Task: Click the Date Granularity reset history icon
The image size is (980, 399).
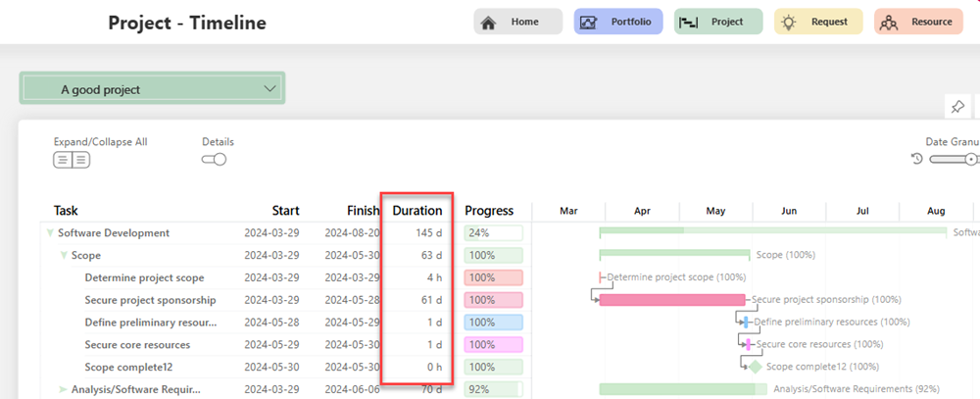Action: point(917,160)
